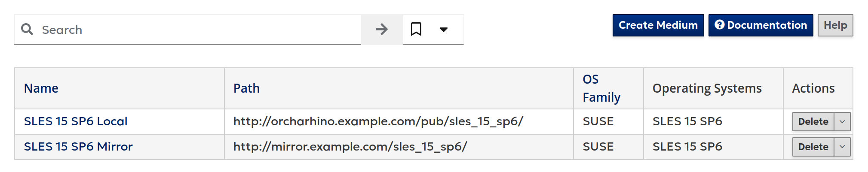Sort by the OS Family column
868x172 pixels.
601,88
